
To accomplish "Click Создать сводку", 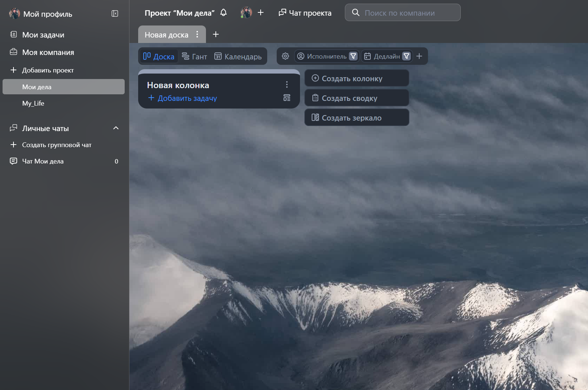I will (x=357, y=98).
